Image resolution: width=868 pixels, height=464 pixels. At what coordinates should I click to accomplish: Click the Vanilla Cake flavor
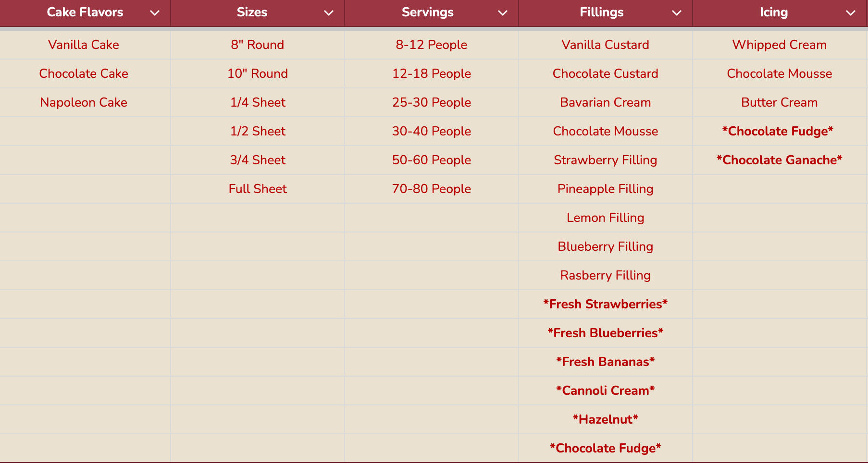point(84,45)
